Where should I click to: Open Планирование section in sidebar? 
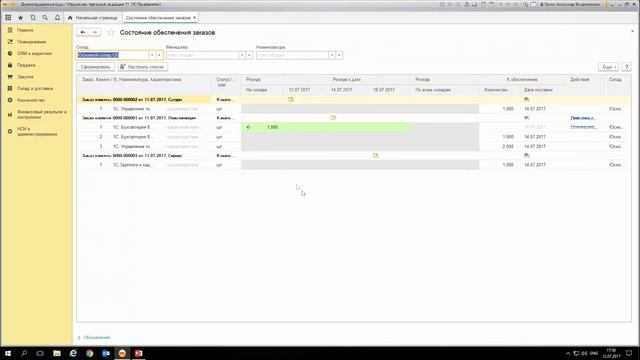click(x=31, y=42)
